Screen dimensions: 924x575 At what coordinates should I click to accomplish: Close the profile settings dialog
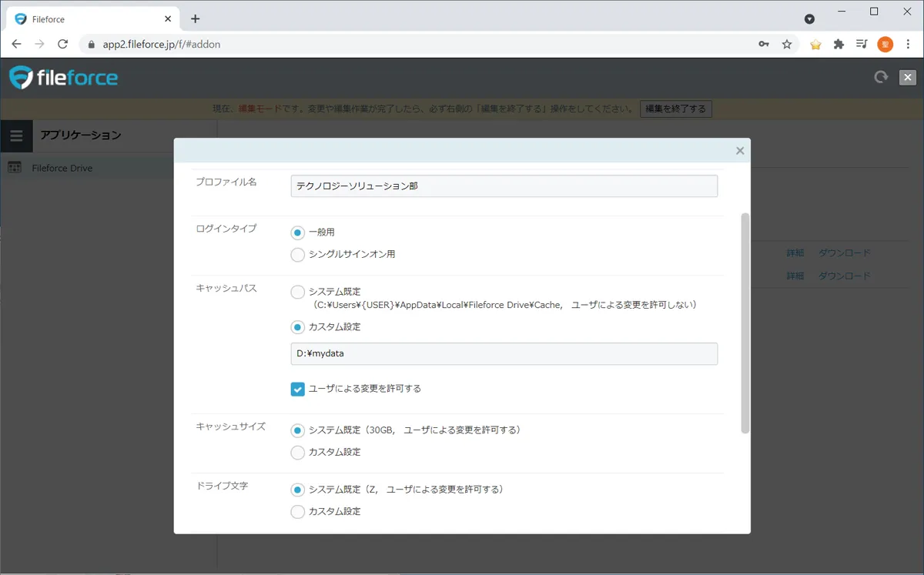(x=740, y=151)
